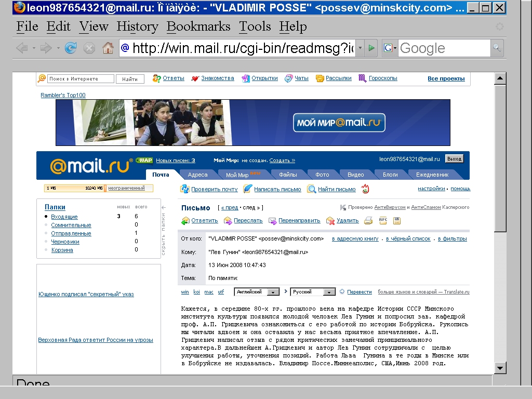Image resolution: width=532 pixels, height=399 pixels.
Task: Expand the address bar URL history dropdown
Action: [x=360, y=48]
